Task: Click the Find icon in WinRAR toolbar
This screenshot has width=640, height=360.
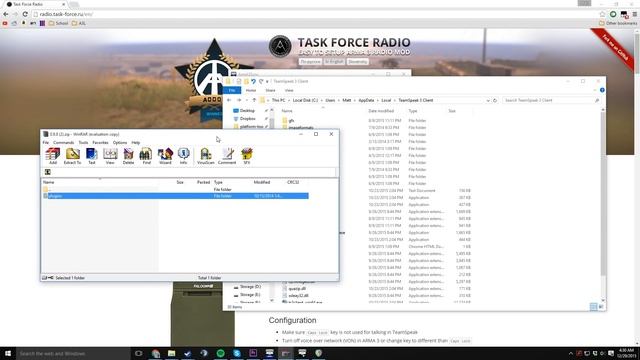Action: 146,156
